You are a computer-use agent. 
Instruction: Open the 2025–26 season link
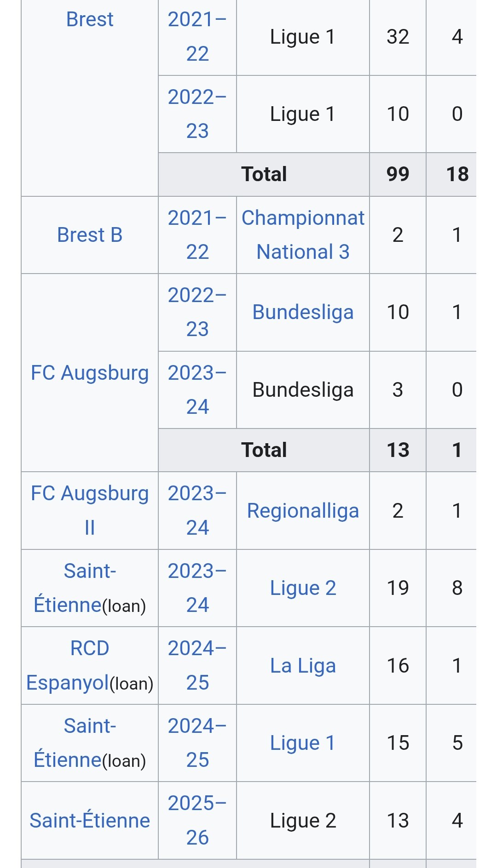[x=197, y=820]
